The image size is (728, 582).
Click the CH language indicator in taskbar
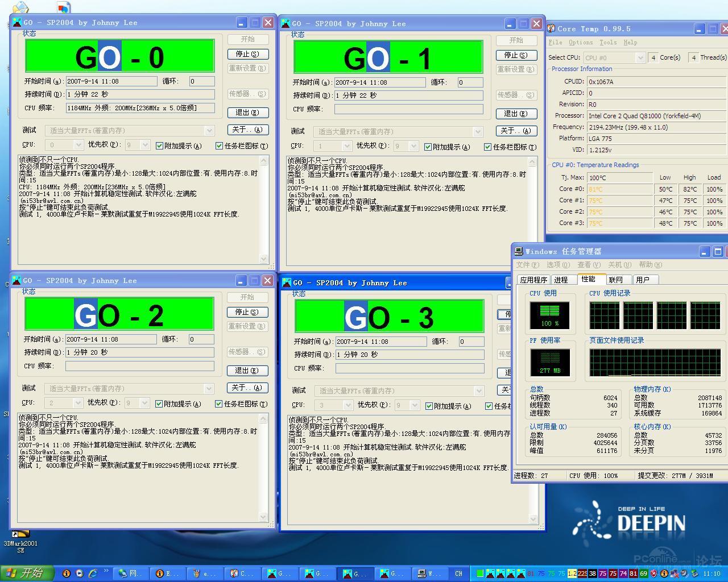point(458,573)
